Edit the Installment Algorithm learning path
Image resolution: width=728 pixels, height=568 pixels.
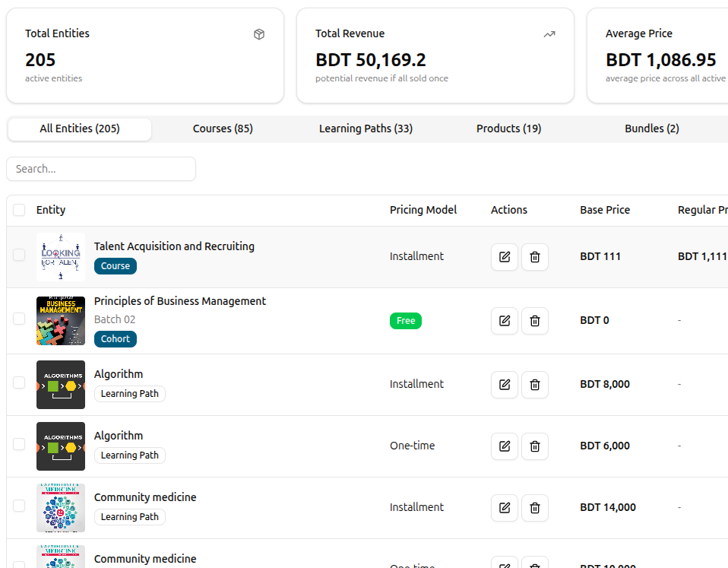click(x=505, y=385)
